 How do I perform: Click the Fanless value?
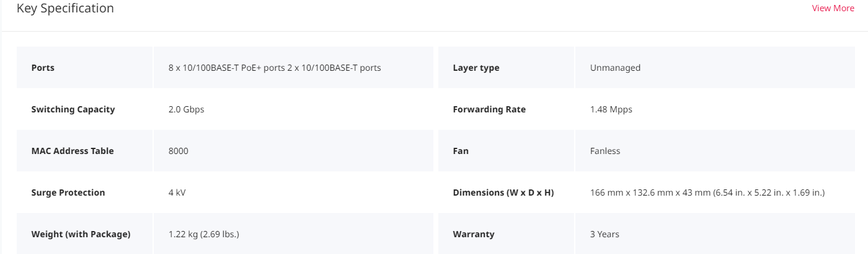click(605, 151)
